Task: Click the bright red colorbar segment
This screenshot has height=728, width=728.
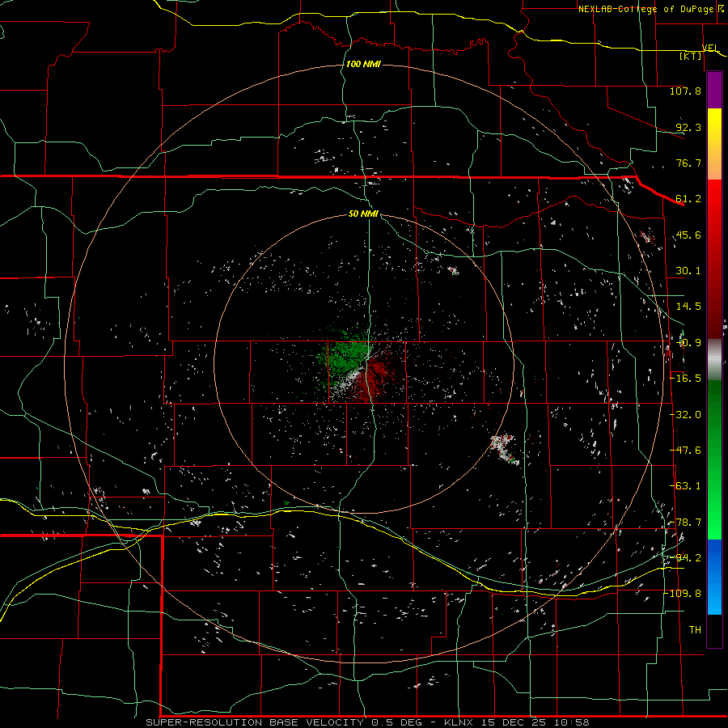Action: [714, 214]
